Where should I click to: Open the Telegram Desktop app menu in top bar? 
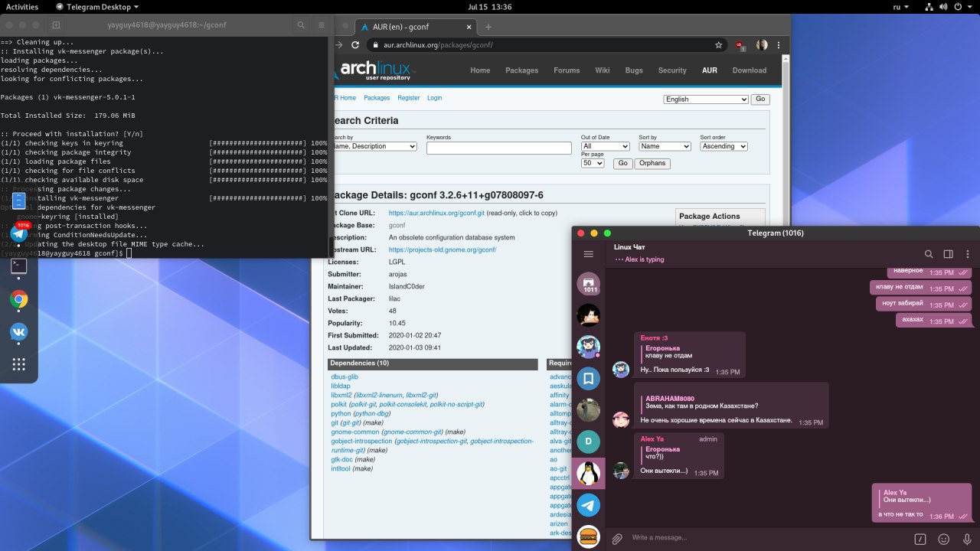click(99, 6)
